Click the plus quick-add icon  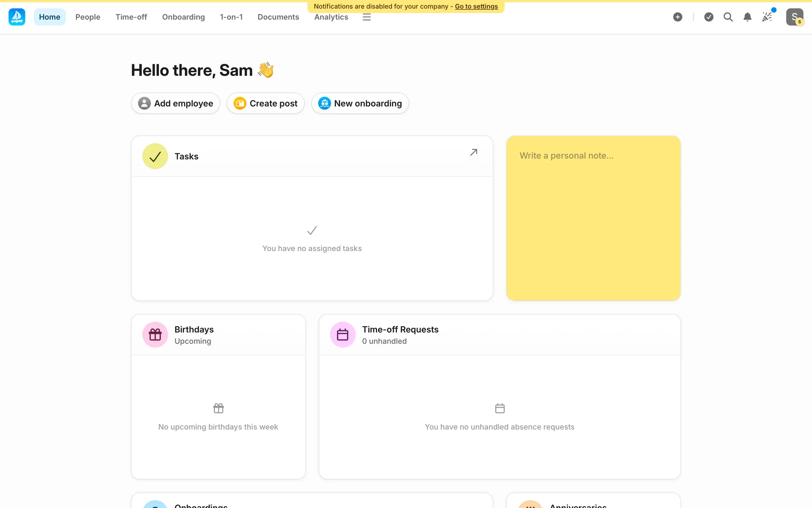click(678, 17)
